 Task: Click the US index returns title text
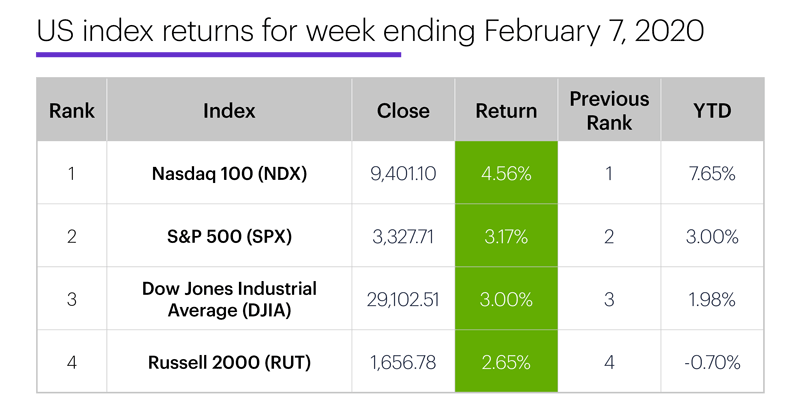tap(370, 31)
